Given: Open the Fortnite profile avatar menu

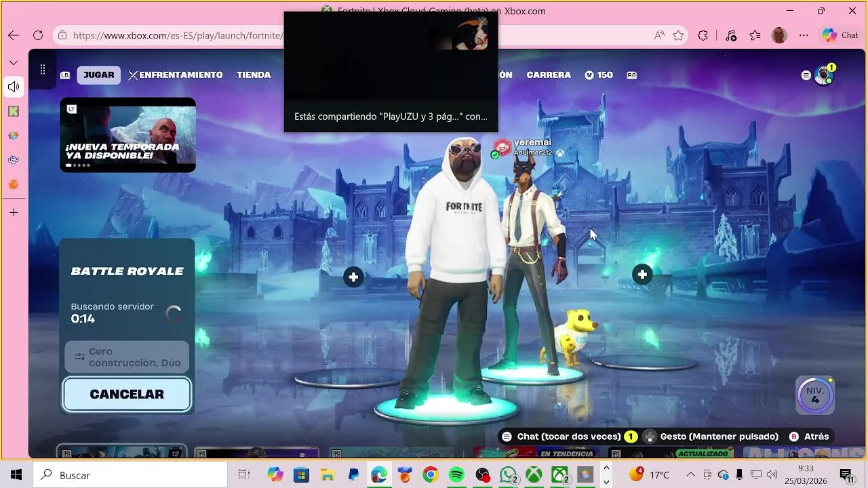Looking at the screenshot, I should tap(824, 75).
